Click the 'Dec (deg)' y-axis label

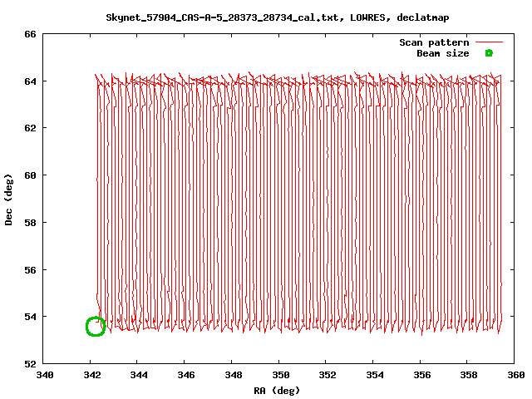8,199
